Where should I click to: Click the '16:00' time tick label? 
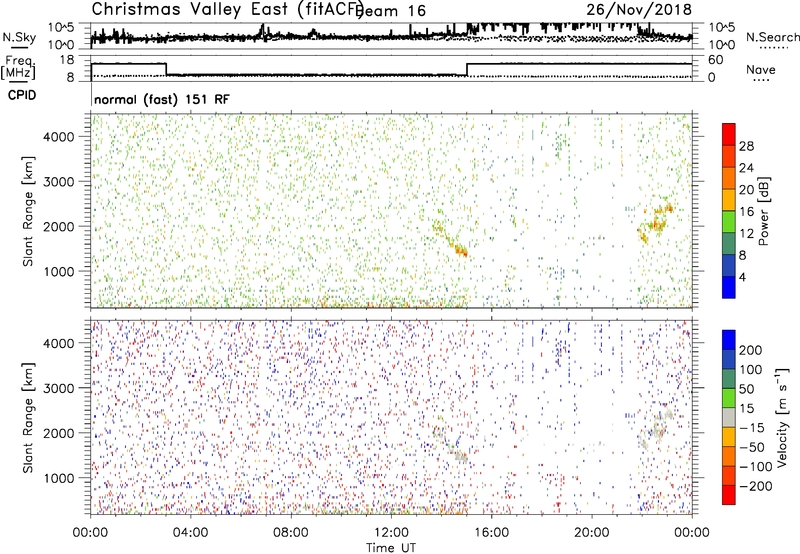[x=491, y=533]
